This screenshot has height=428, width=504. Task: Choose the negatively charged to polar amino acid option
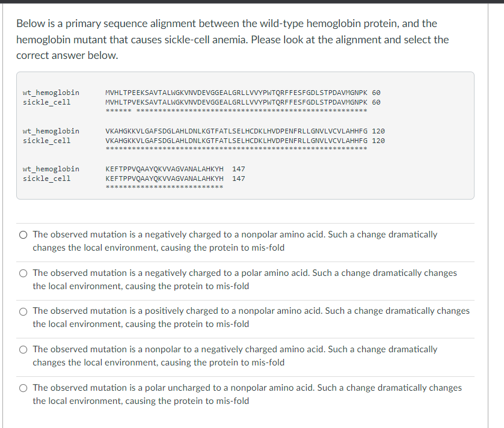coord(23,272)
